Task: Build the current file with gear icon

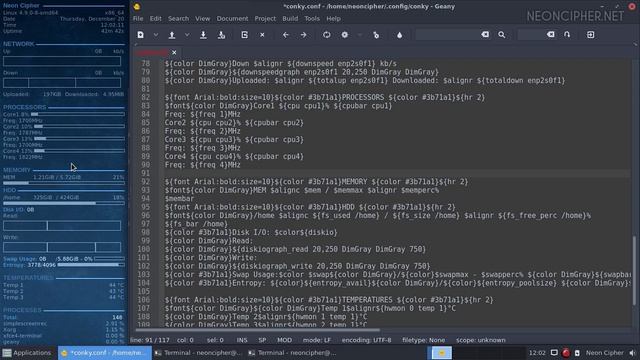Action: click(x=345, y=35)
